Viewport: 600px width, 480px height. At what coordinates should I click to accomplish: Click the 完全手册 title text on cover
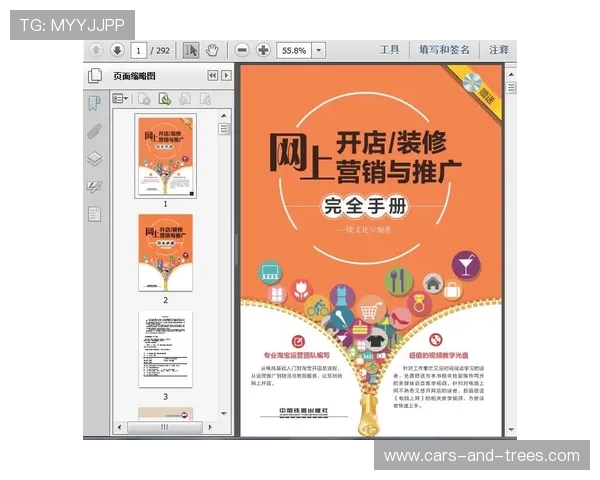pyautogui.click(x=365, y=206)
